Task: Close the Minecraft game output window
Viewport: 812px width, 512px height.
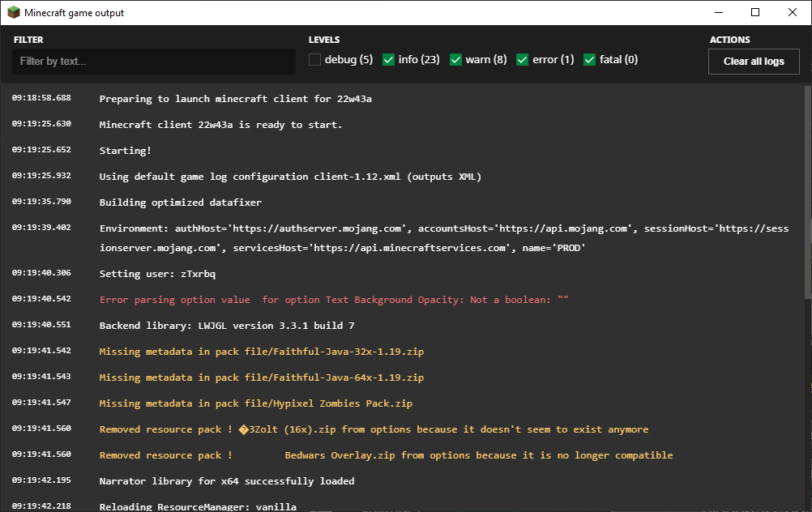Action: point(793,13)
